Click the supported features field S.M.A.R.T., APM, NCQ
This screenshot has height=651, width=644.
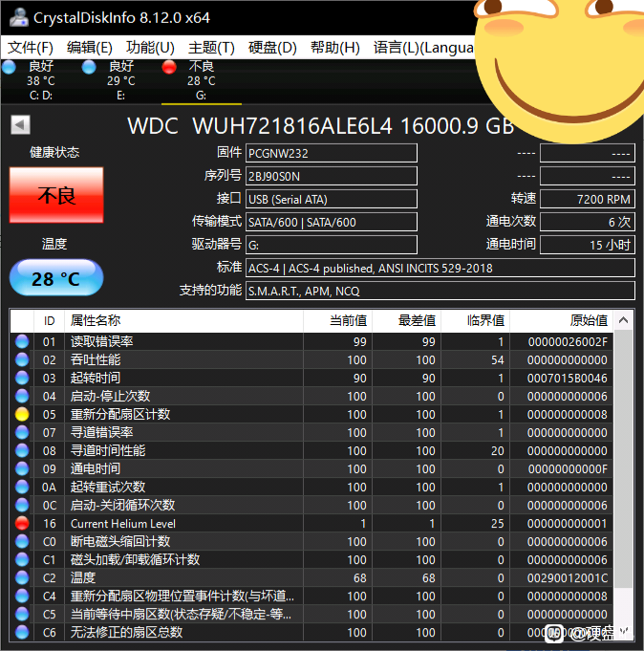click(x=440, y=291)
